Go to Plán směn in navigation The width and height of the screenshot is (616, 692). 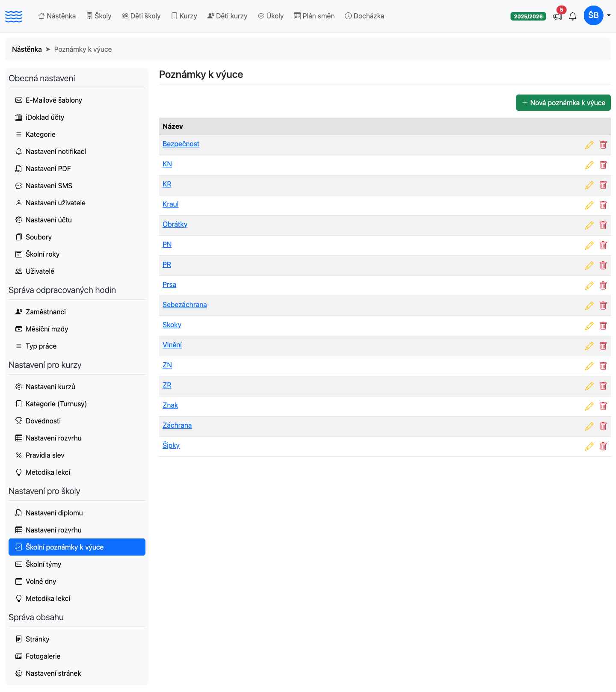pyautogui.click(x=314, y=16)
